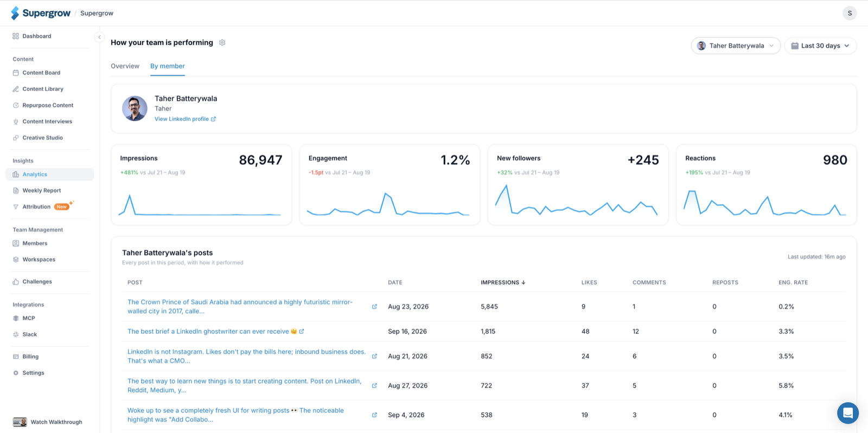
Task: Click the Creative Studio icon
Action: click(16, 138)
